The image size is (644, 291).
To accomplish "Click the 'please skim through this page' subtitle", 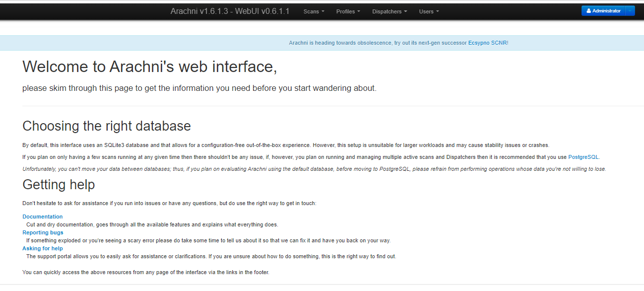I will pyautogui.click(x=199, y=88).
